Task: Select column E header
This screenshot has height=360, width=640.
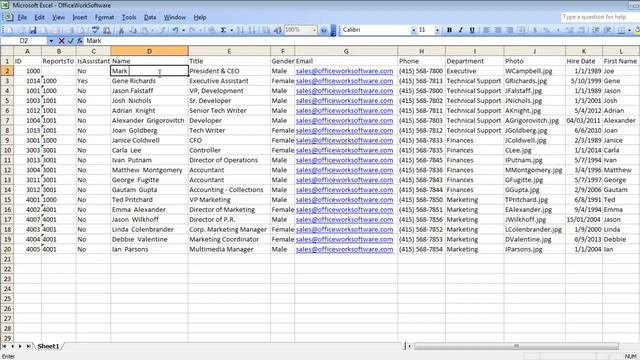Action: point(229,51)
